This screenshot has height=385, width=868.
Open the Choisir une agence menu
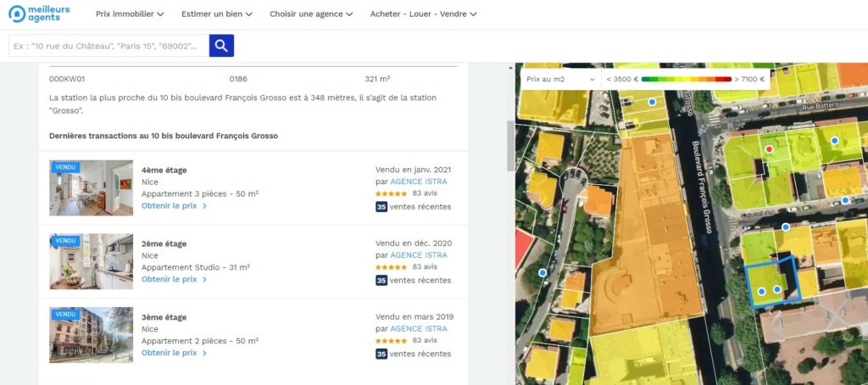tap(311, 14)
